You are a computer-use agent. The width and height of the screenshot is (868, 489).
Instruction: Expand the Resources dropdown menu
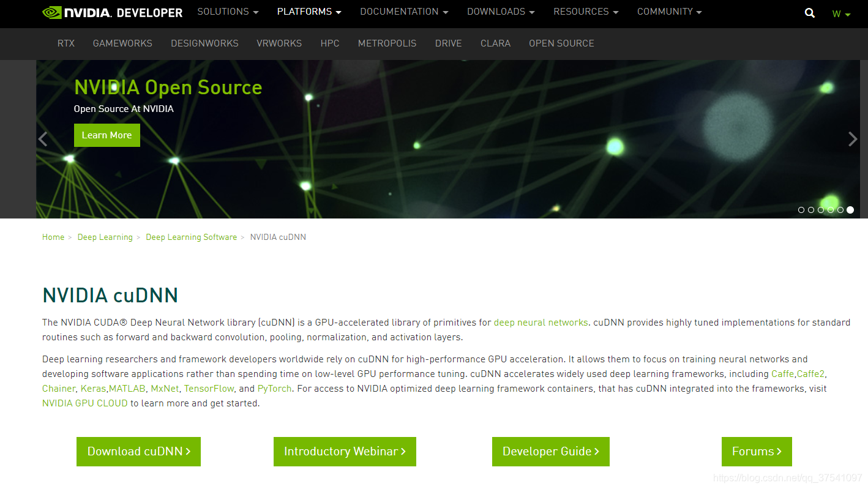click(586, 12)
